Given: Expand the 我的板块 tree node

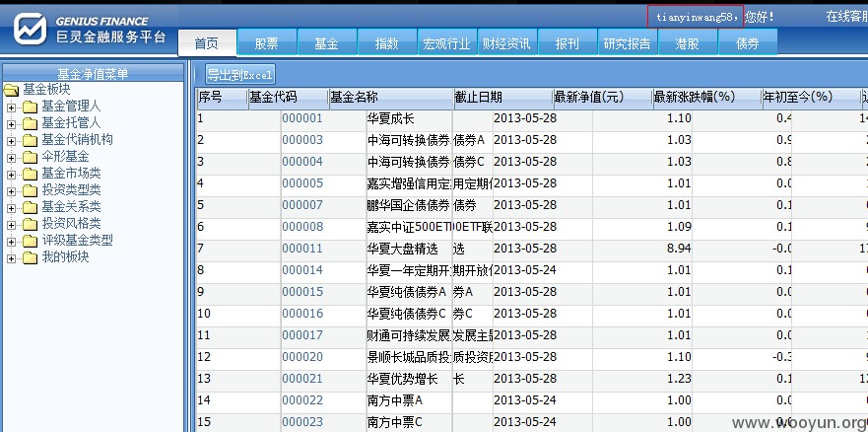Looking at the screenshot, I should click(11, 258).
